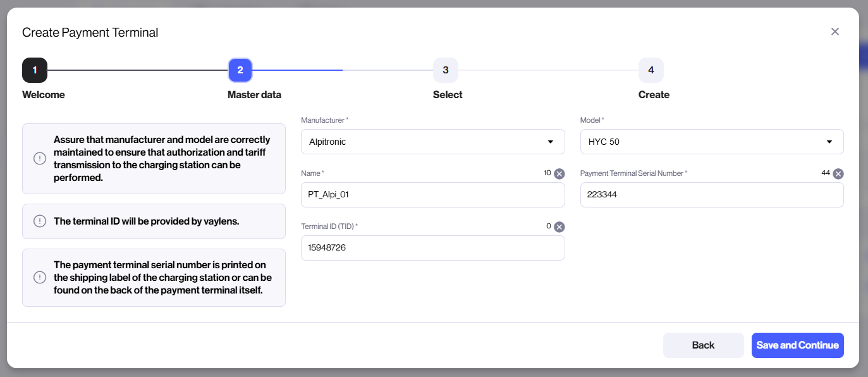
Task: Click the info icon beside manufacturer and model note
Action: tap(40, 159)
